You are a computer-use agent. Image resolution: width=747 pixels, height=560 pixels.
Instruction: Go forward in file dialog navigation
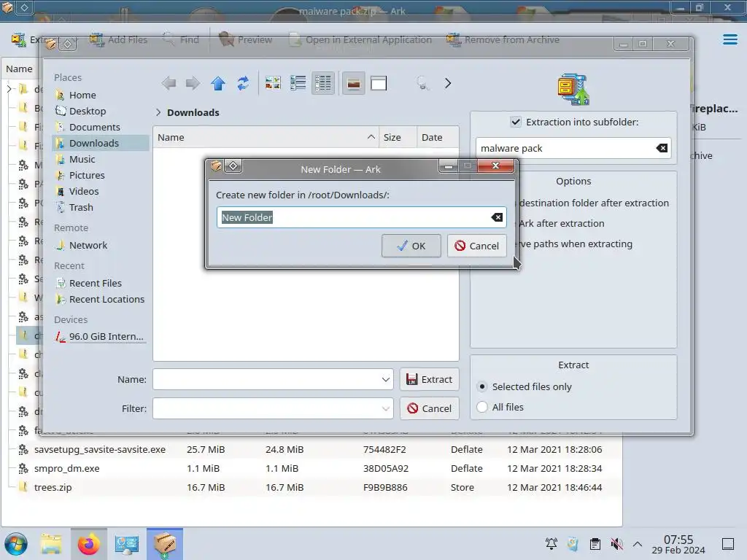(193, 83)
